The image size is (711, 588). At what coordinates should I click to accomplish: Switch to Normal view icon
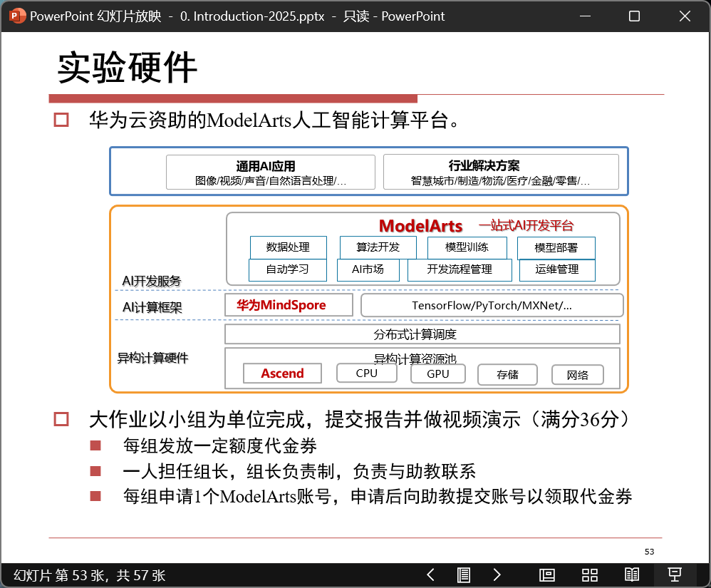click(x=547, y=575)
